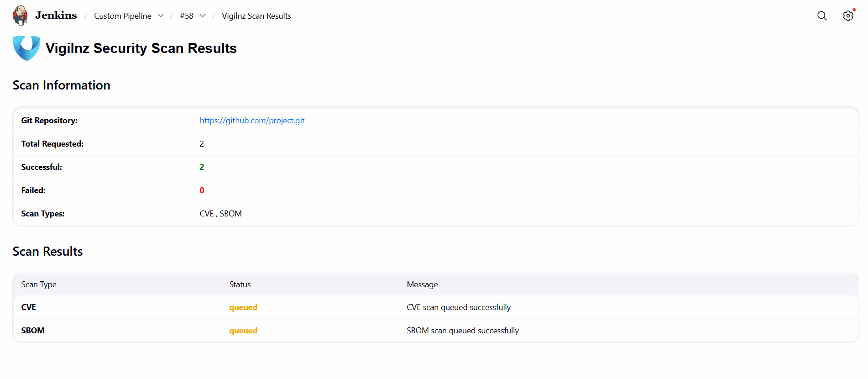Click the Status column header
This screenshot has width=868, height=379.
pos(240,284)
